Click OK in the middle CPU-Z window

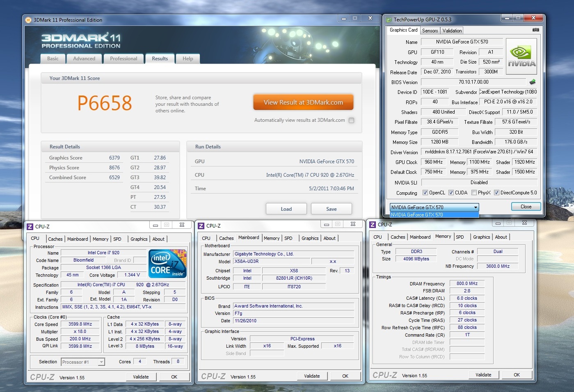point(345,376)
